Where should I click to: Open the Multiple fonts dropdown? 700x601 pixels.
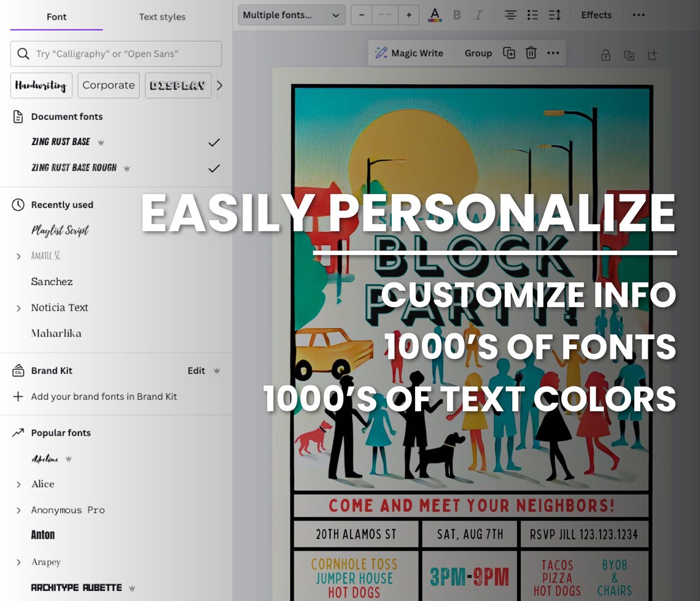[x=292, y=15]
